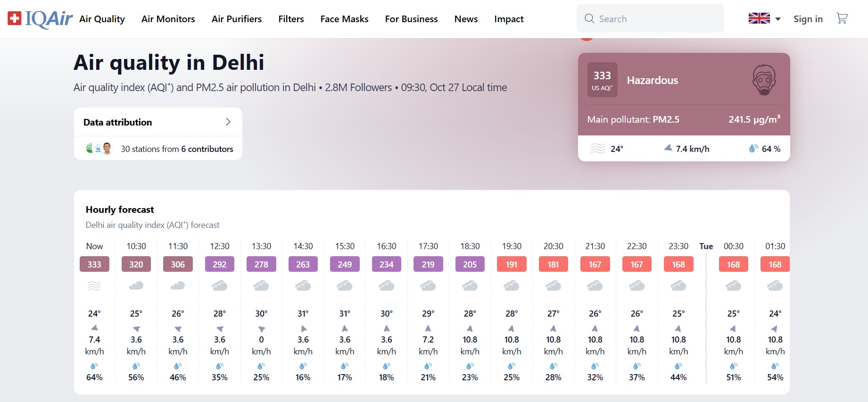Open 30 stations from 6 contributors link
Screen dimensions: 868x402
click(177, 149)
